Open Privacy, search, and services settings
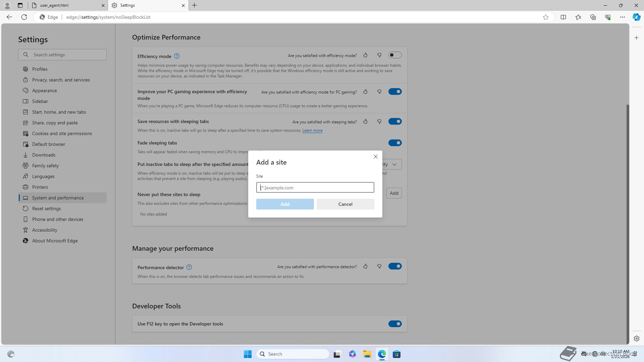The height and width of the screenshot is (362, 644). click(61, 80)
